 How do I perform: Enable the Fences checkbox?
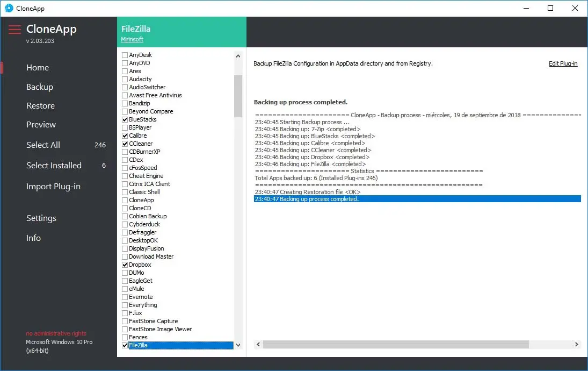(125, 338)
